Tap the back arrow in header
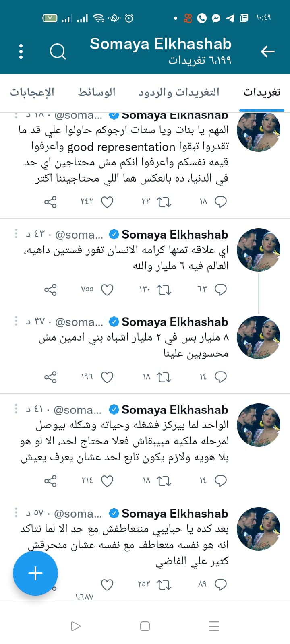 tap(267, 52)
